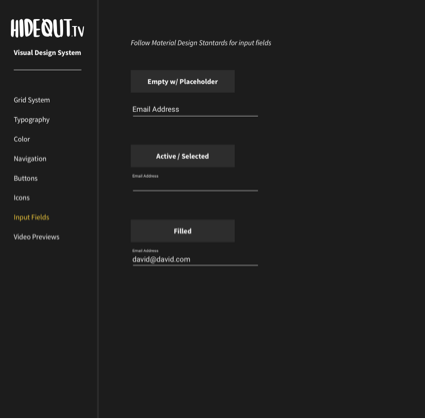Focus the empty Email Address placeholder field

click(x=195, y=110)
